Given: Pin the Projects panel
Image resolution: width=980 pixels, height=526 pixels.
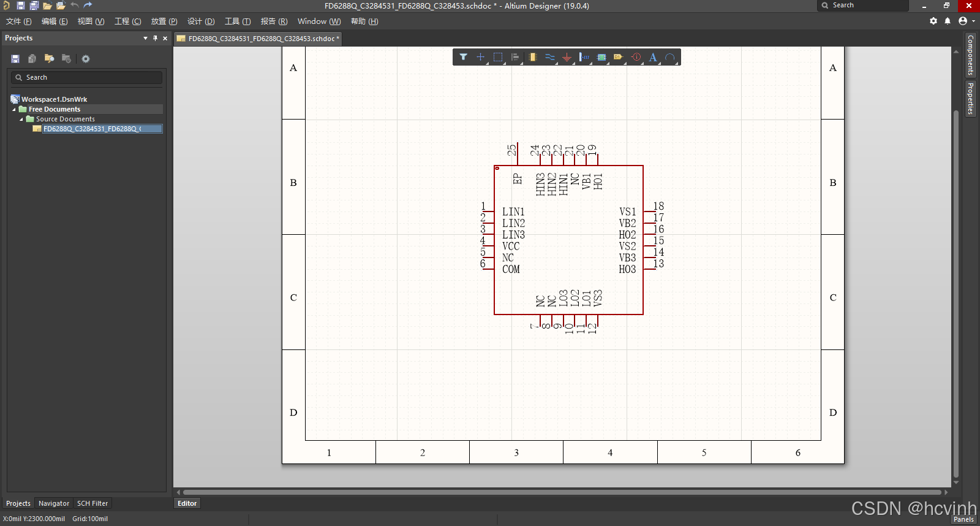Looking at the screenshot, I should tap(155, 38).
